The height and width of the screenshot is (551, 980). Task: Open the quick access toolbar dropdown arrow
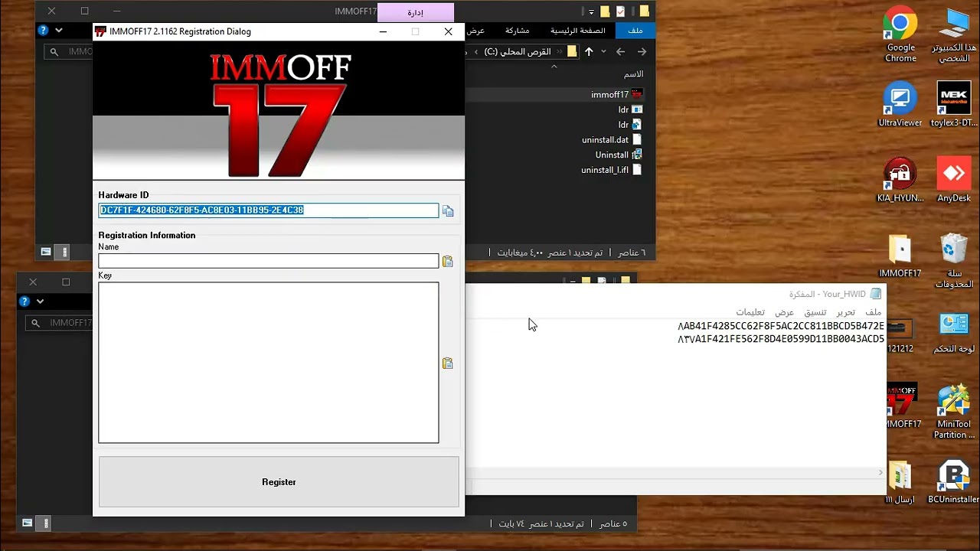pyautogui.click(x=591, y=12)
